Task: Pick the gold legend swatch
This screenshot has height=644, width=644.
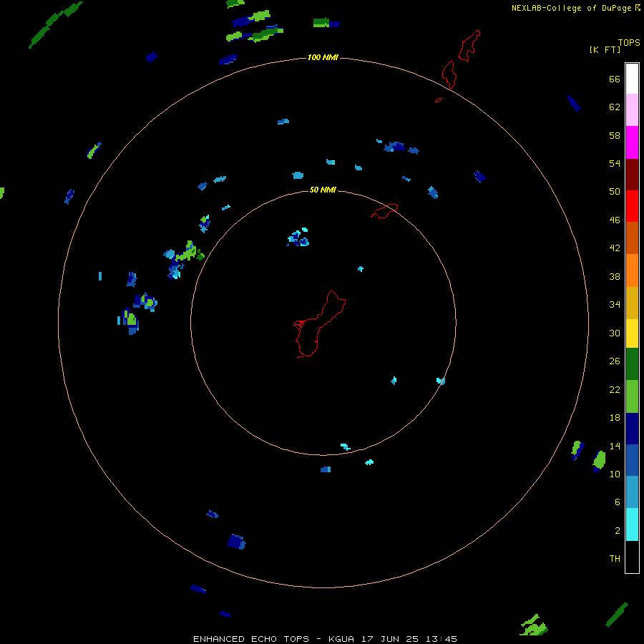Action: point(632,303)
